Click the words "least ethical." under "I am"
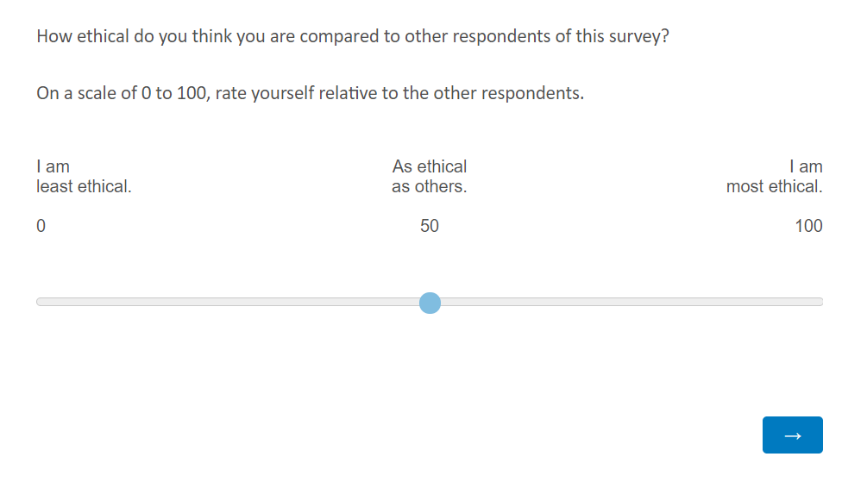Screen dimensions: 867x488 83,186
